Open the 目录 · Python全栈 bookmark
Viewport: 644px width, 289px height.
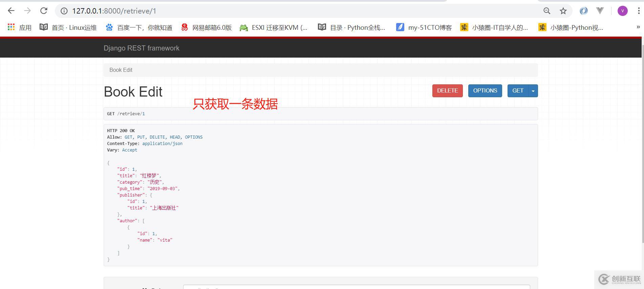[x=351, y=27]
